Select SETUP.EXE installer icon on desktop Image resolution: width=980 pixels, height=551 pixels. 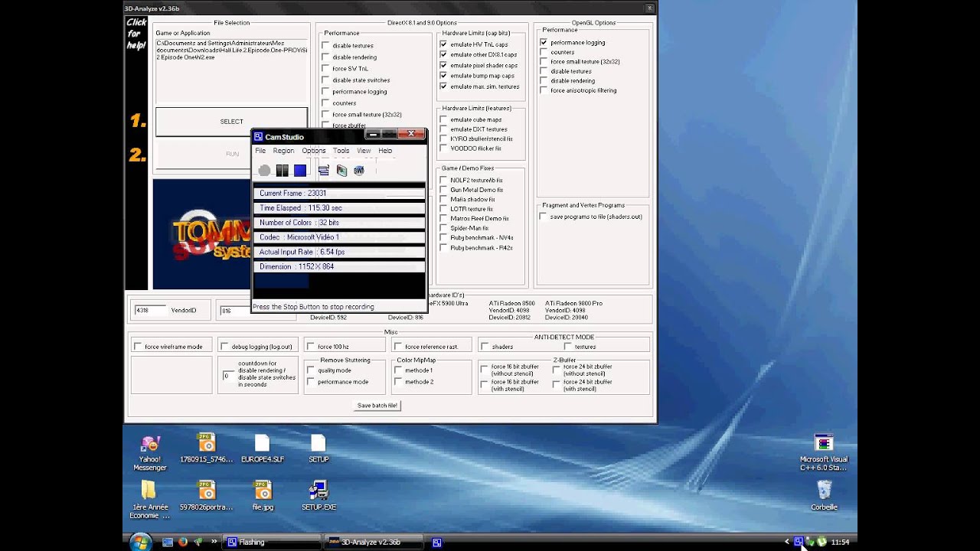pos(318,496)
